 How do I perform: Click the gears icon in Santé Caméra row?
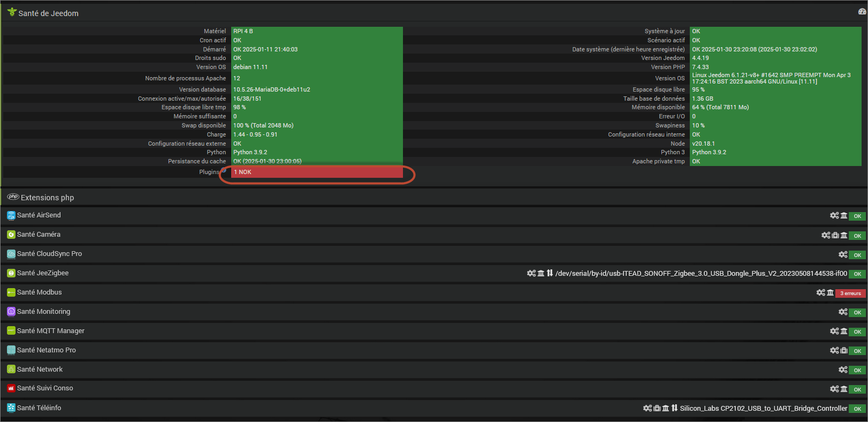click(826, 235)
